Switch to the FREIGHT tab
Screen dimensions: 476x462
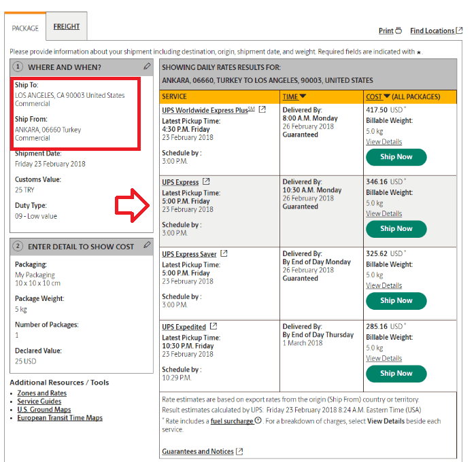pyautogui.click(x=67, y=26)
